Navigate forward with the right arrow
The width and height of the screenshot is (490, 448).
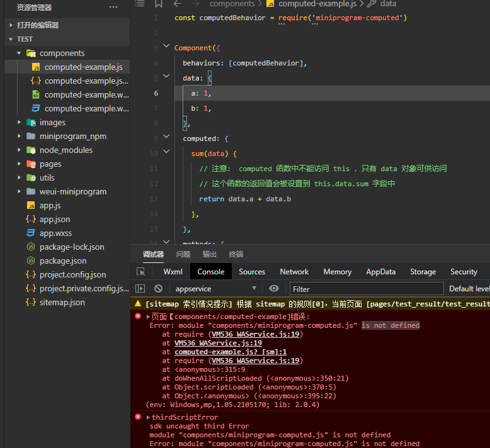point(195,4)
